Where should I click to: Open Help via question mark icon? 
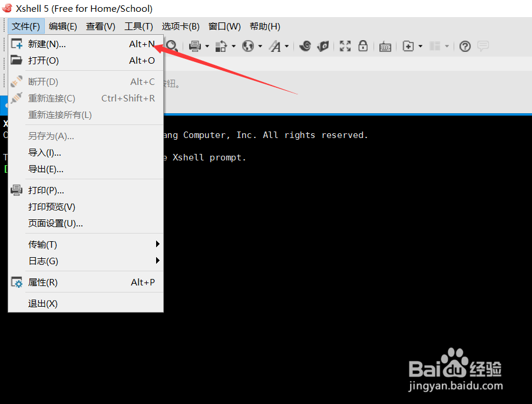(x=465, y=46)
